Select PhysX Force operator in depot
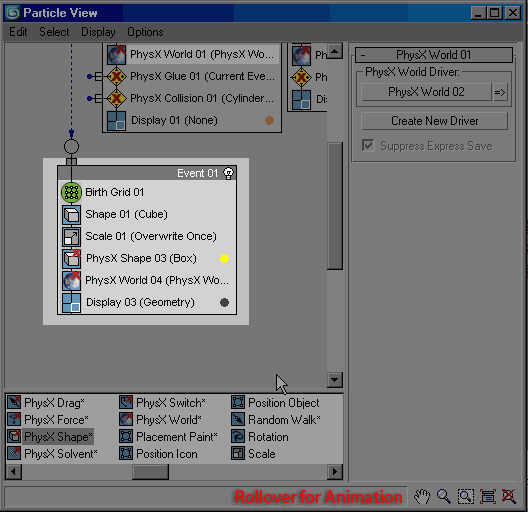Image resolution: width=528 pixels, height=512 pixels. point(48,420)
